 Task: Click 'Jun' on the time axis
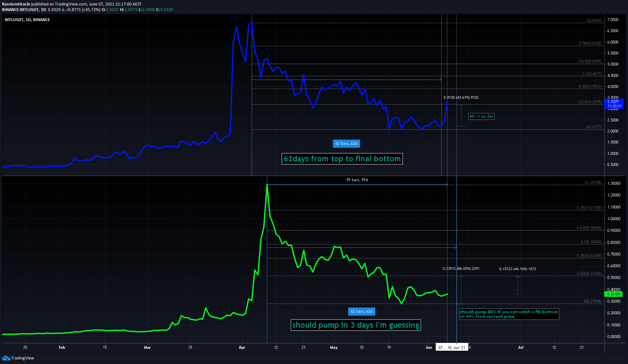(x=429, y=347)
